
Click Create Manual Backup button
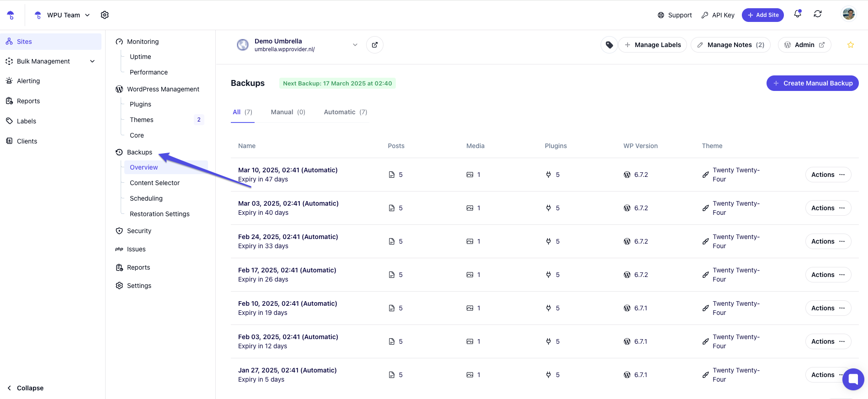pos(812,83)
